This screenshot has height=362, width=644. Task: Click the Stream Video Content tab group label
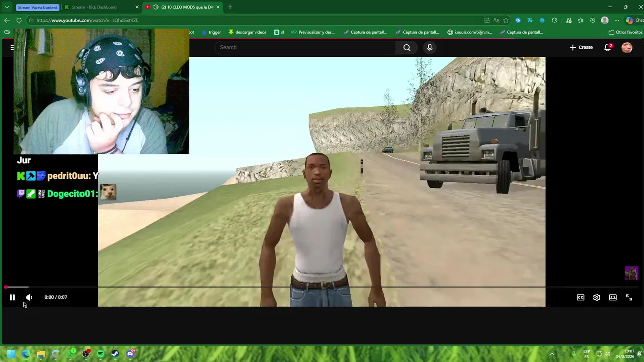click(37, 7)
